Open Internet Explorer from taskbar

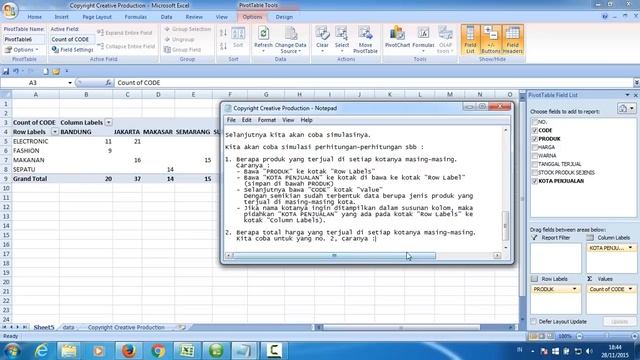(x=41, y=351)
